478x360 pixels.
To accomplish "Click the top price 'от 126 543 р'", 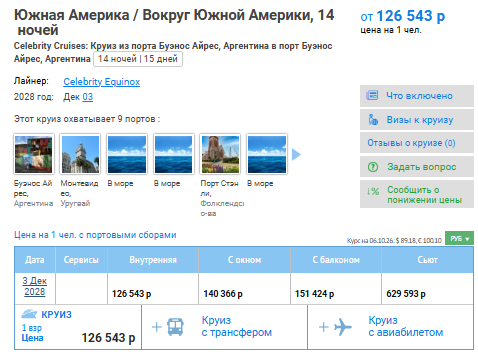I will (403, 16).
